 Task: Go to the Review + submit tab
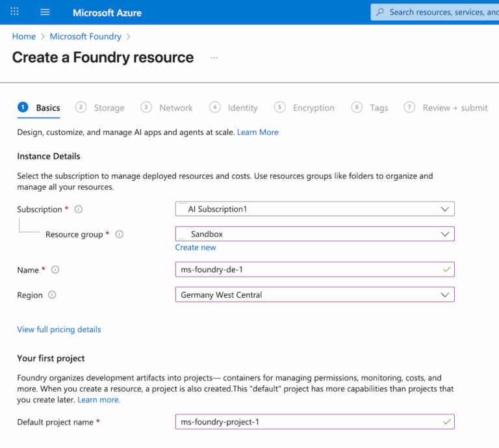(455, 108)
